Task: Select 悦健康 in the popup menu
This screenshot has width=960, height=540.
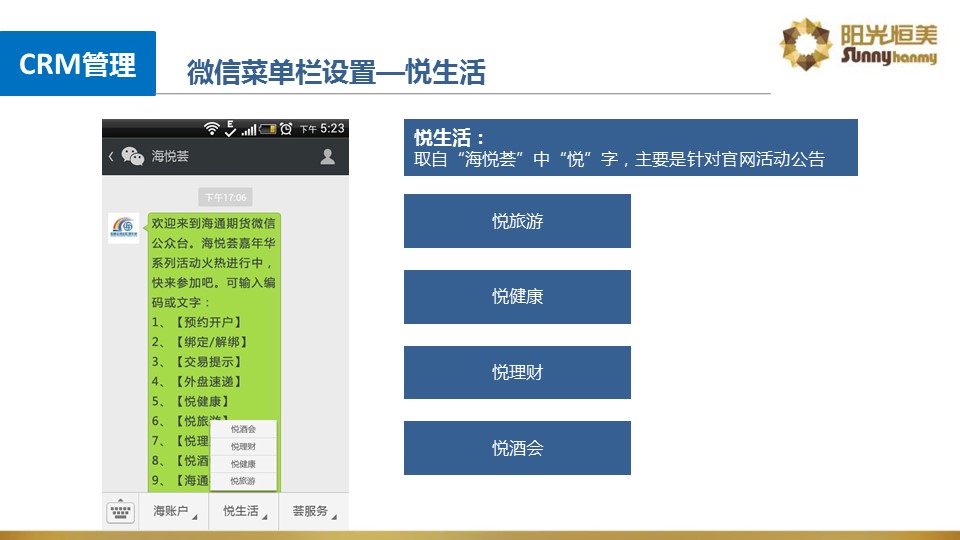Action: pyautogui.click(x=243, y=464)
